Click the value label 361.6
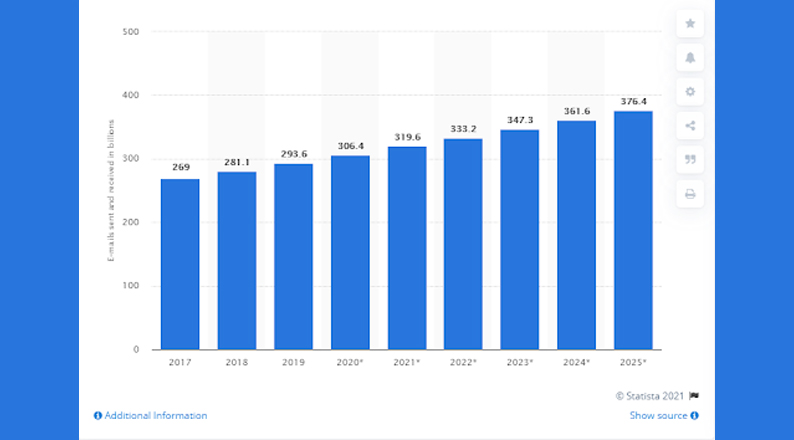Viewport: 794px width, 440px height. tap(577, 111)
